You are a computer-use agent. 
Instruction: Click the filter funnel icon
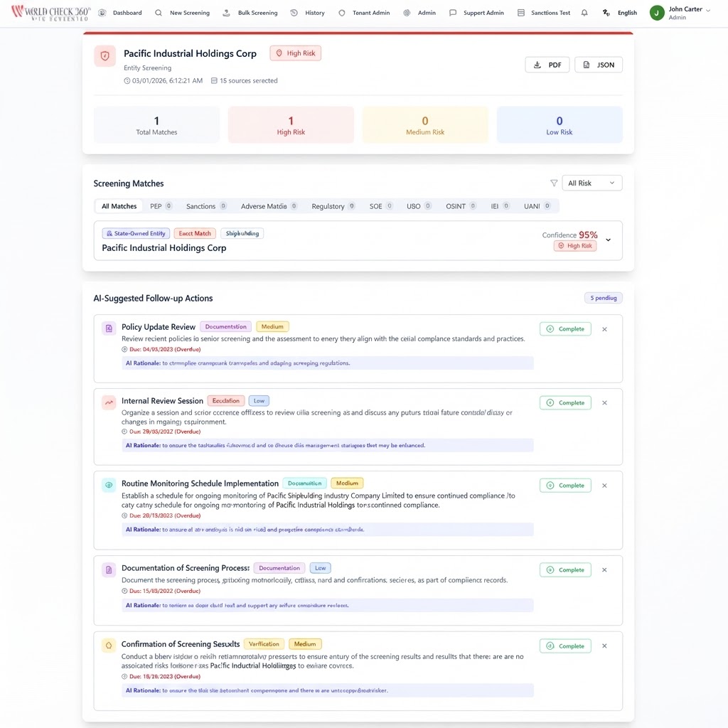point(553,183)
